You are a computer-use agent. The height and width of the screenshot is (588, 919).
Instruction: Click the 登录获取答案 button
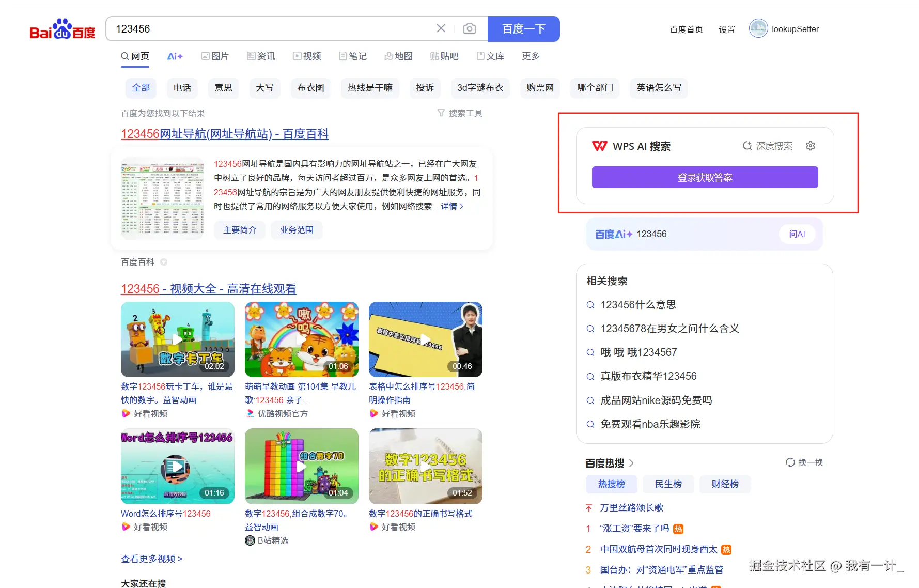pyautogui.click(x=705, y=177)
